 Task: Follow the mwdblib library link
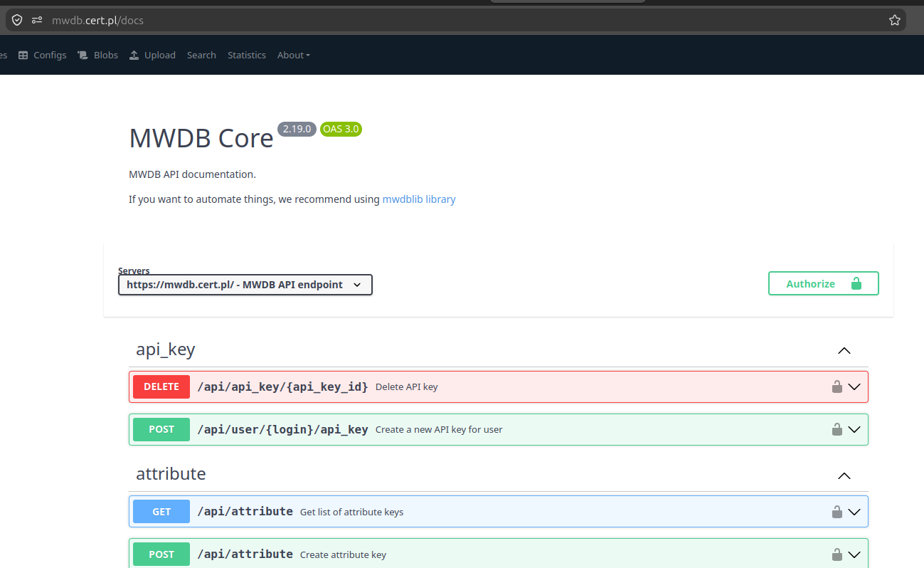[419, 199]
